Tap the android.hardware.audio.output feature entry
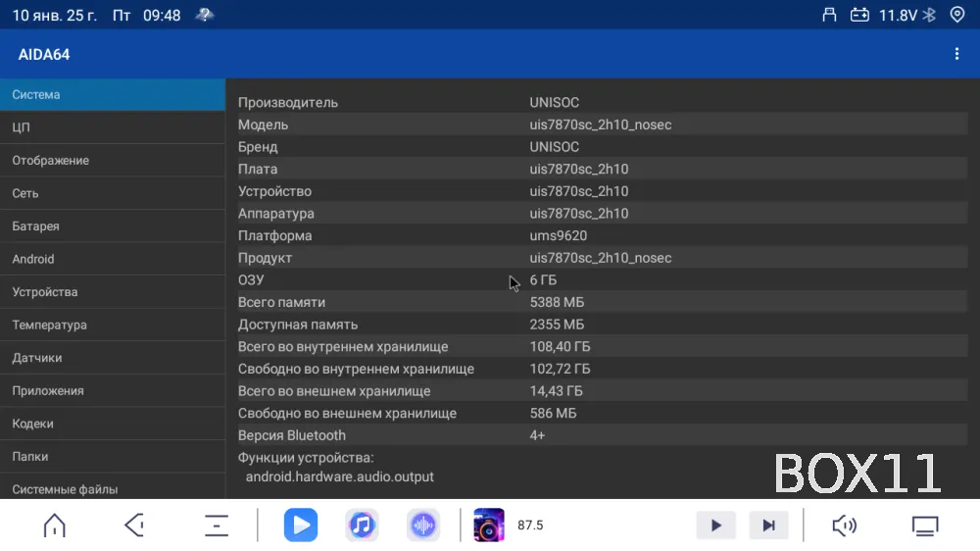This screenshot has width=980, height=551. point(339,476)
